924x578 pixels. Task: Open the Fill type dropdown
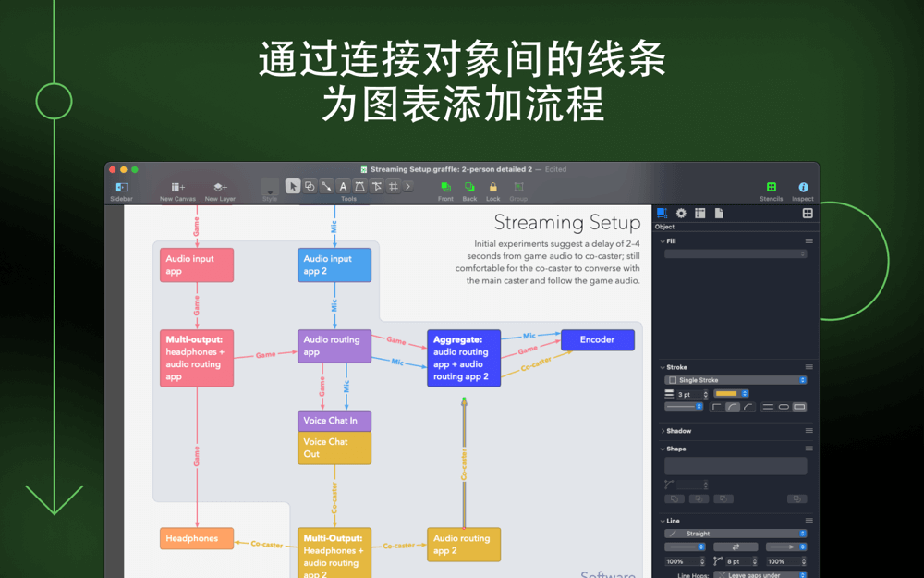coord(736,253)
